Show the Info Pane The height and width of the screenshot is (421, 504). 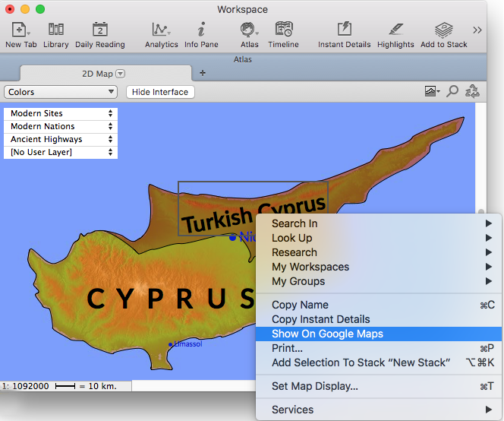point(201,30)
